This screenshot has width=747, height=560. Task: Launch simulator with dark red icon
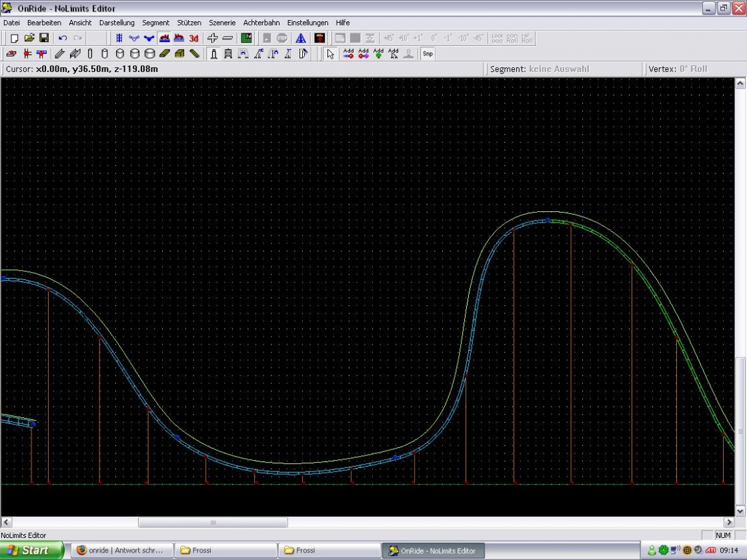tap(319, 38)
